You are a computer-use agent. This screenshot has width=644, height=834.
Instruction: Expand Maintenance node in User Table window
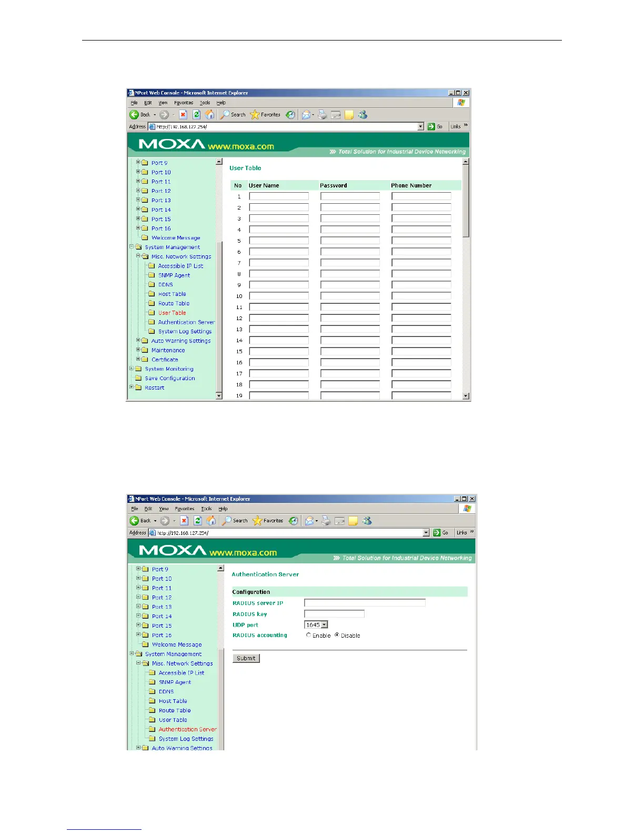138,350
